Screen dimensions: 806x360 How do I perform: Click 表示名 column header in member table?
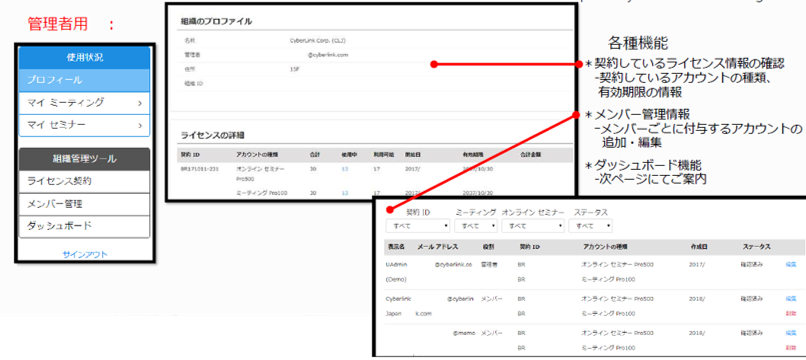[396, 247]
